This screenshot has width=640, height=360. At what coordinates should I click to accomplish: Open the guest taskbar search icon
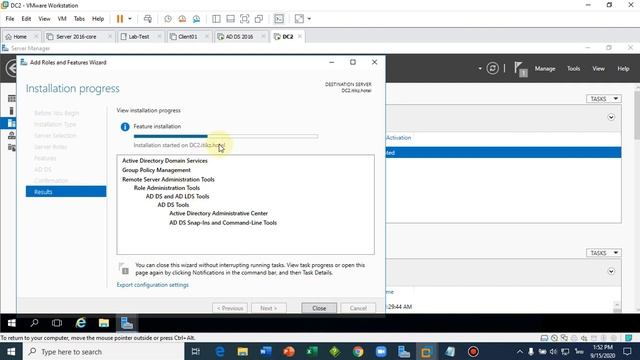point(34,323)
